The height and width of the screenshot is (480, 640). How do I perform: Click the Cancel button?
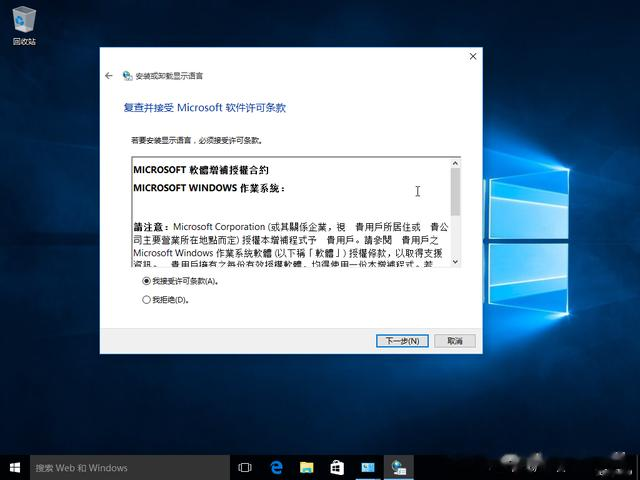(455, 341)
